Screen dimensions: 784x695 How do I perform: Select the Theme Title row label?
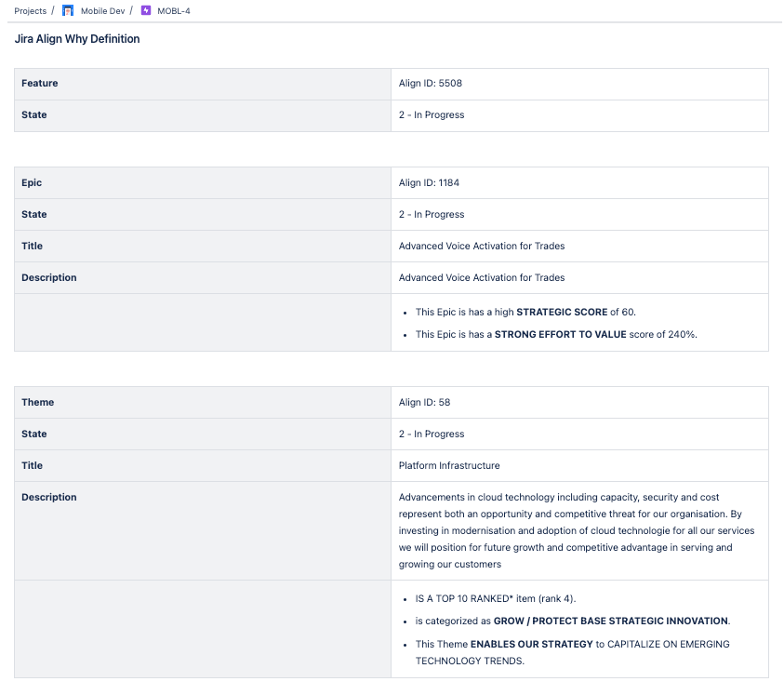click(32, 465)
